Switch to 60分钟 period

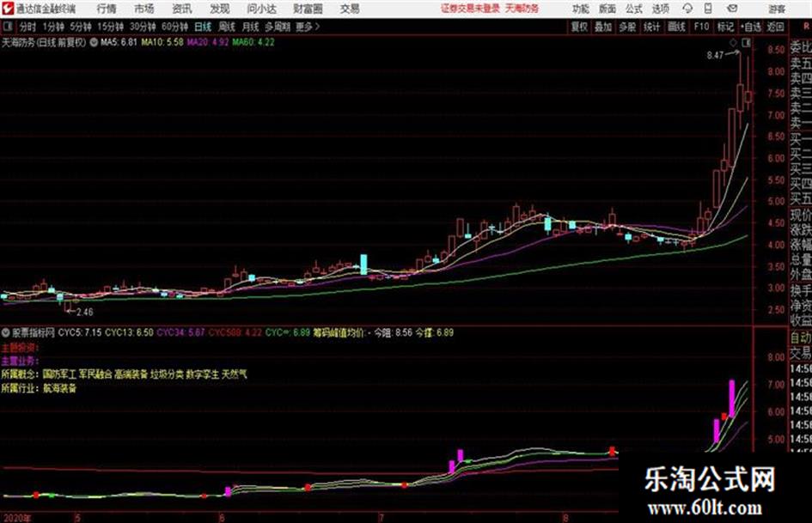(175, 27)
